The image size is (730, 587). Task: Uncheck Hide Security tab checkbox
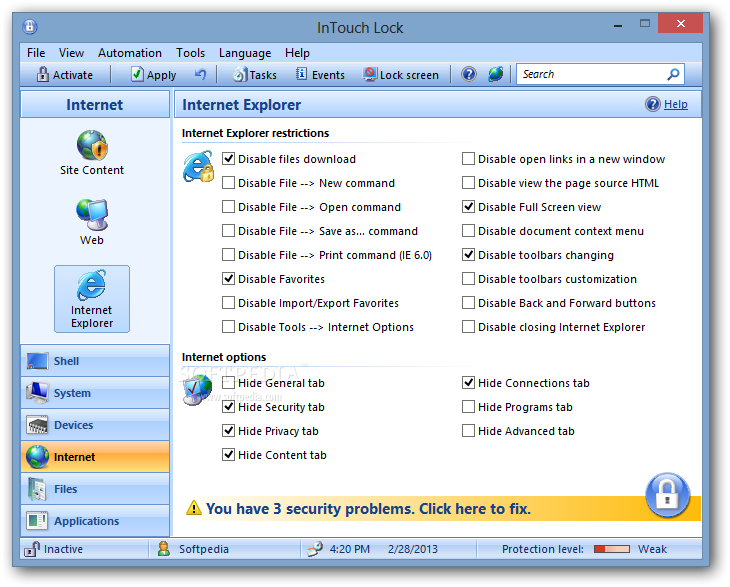[228, 407]
